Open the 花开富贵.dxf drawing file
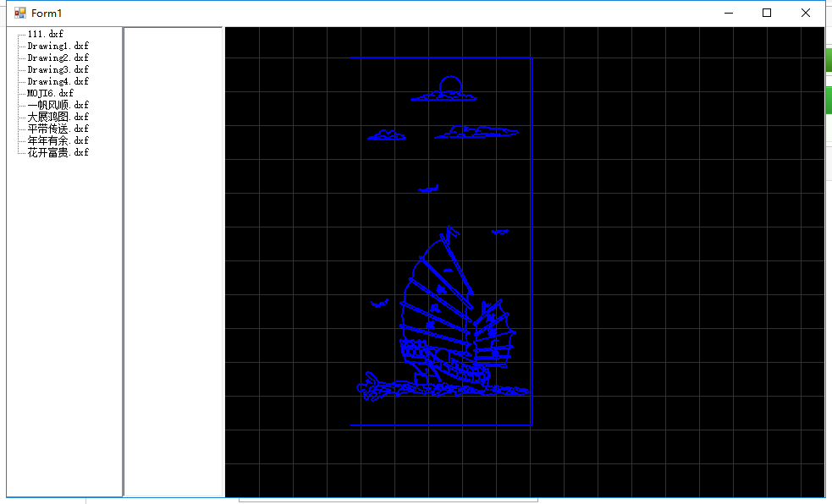 pos(58,152)
